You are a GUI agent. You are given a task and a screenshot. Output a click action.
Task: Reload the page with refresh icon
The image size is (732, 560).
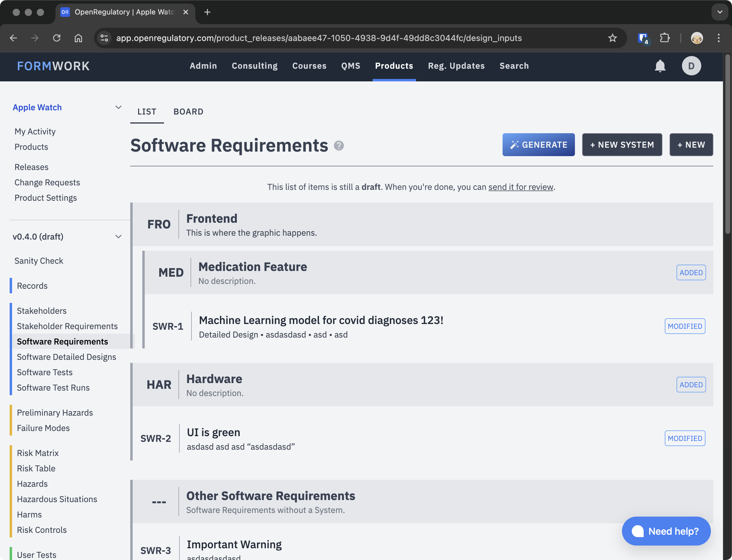click(x=57, y=38)
